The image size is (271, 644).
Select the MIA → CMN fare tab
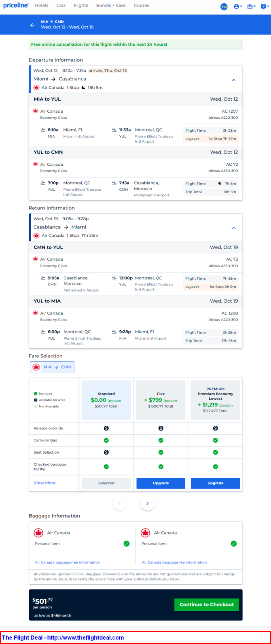pos(52,367)
